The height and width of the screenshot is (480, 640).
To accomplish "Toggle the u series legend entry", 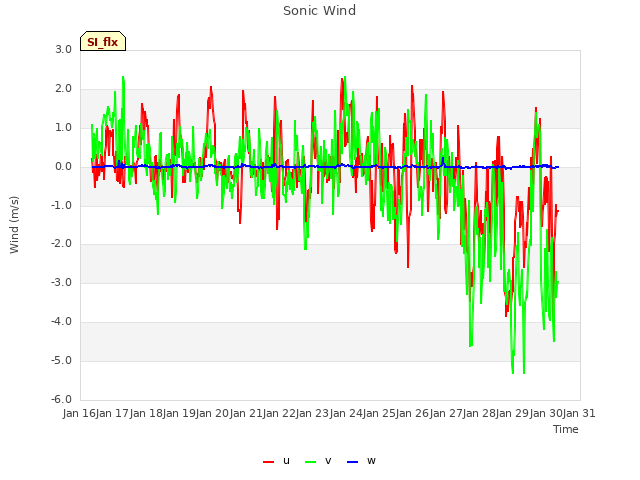I will tap(277, 461).
